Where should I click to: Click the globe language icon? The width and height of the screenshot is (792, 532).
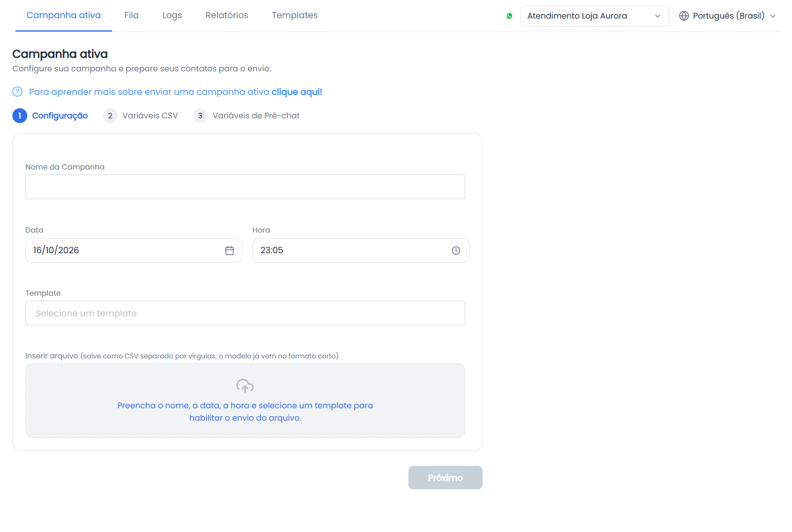(684, 16)
